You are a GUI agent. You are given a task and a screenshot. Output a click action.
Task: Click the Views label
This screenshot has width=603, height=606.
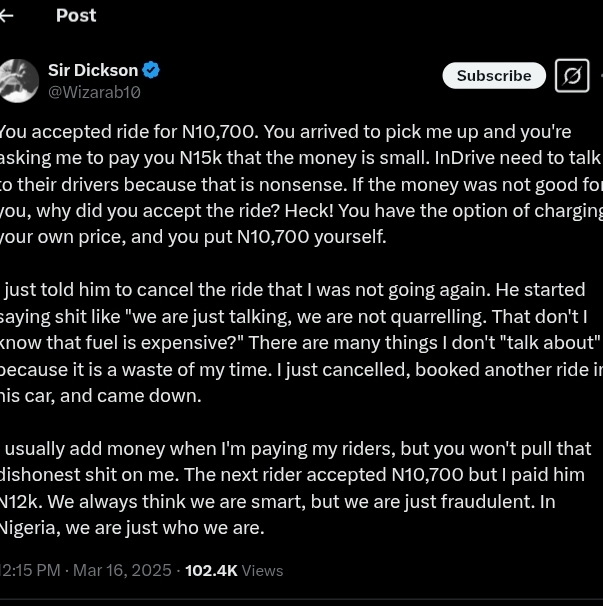[263, 570]
